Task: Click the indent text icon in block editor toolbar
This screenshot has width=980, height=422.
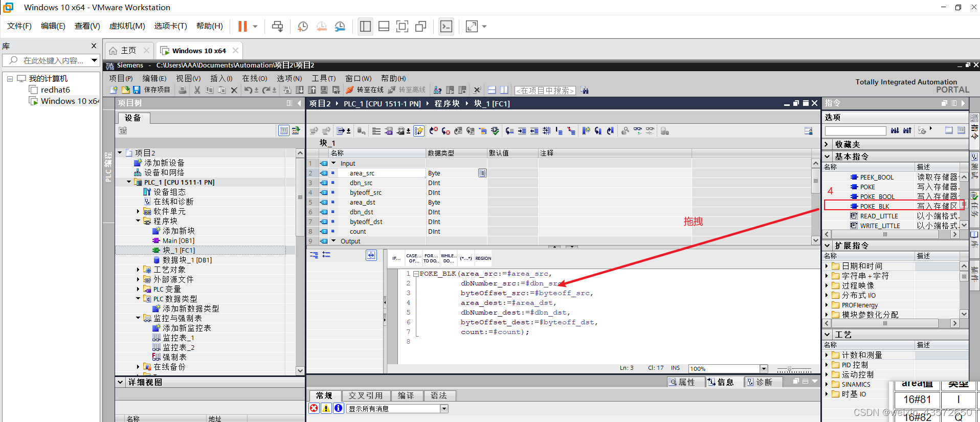Action: [x=522, y=131]
